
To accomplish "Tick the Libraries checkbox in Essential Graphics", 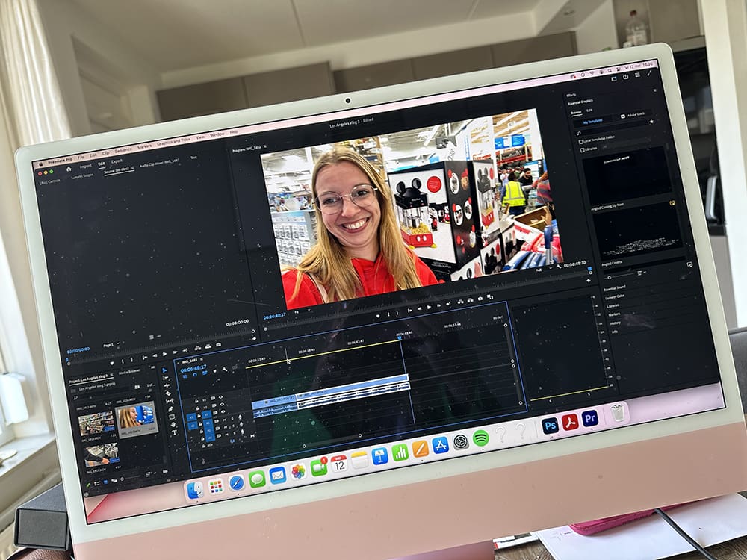I will [x=582, y=149].
